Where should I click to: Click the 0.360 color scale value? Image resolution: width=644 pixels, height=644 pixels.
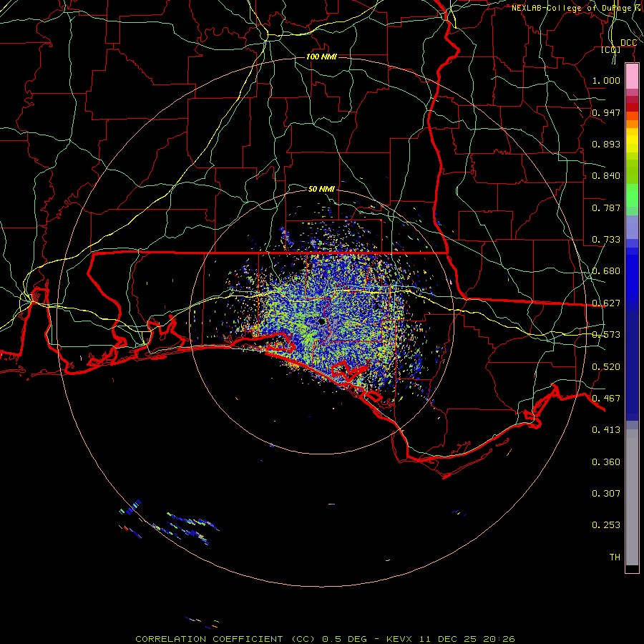[606, 462]
